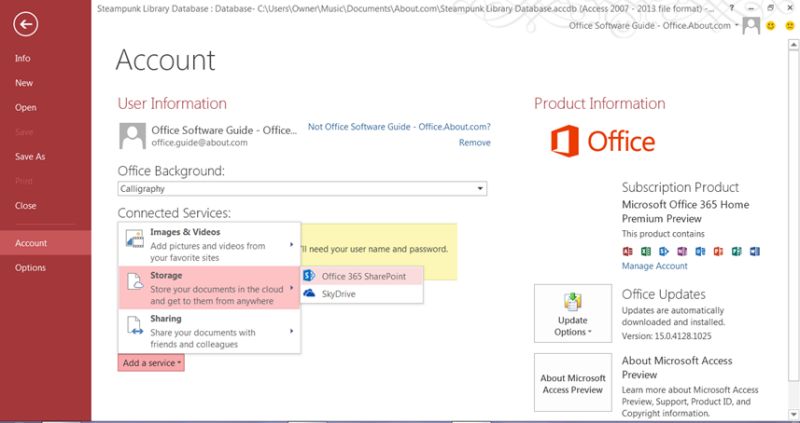Click the blue Outlook product icon
Viewport: 800px width, 423px height.
coord(701,251)
